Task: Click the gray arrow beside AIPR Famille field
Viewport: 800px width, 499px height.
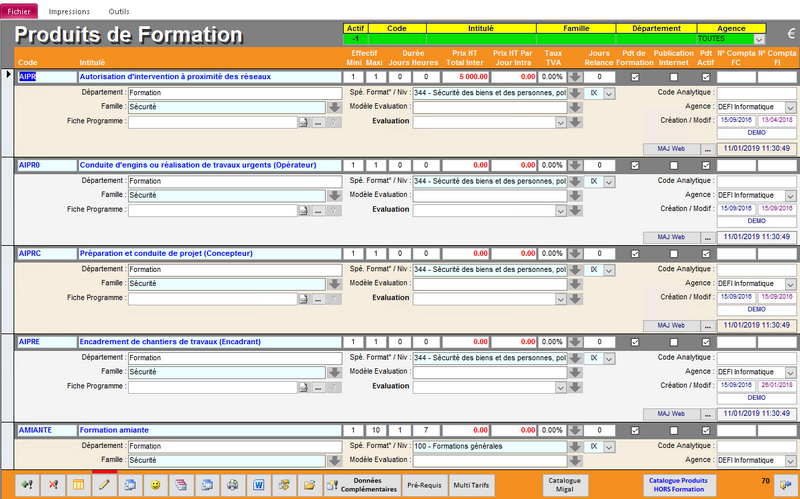Action: (x=334, y=107)
